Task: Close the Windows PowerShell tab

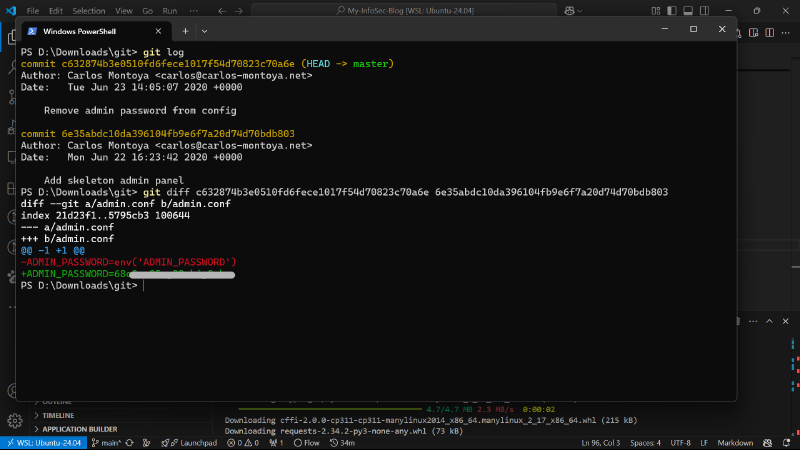Action: (x=158, y=31)
